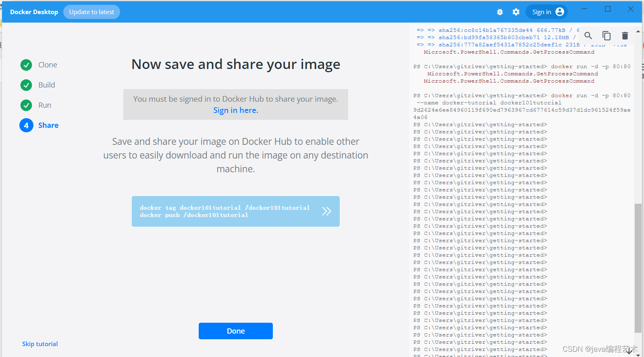Screen dimensions: 644x357
Task: Clear terminal with trash icon
Action: click(625, 35)
